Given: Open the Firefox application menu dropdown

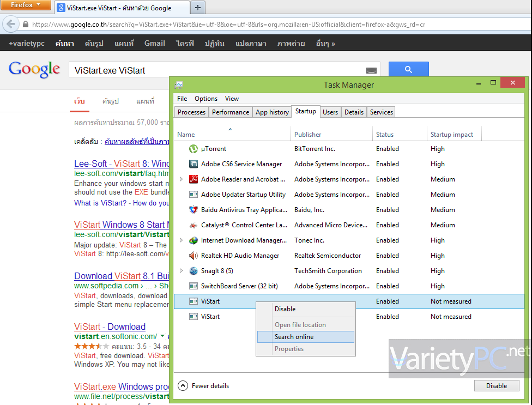Looking at the screenshot, I should tap(26, 5).
